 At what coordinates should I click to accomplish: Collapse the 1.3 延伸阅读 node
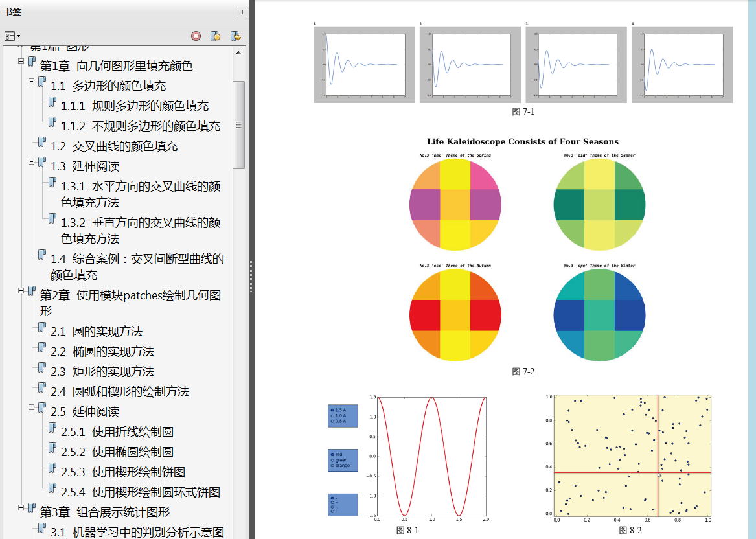click(x=31, y=162)
